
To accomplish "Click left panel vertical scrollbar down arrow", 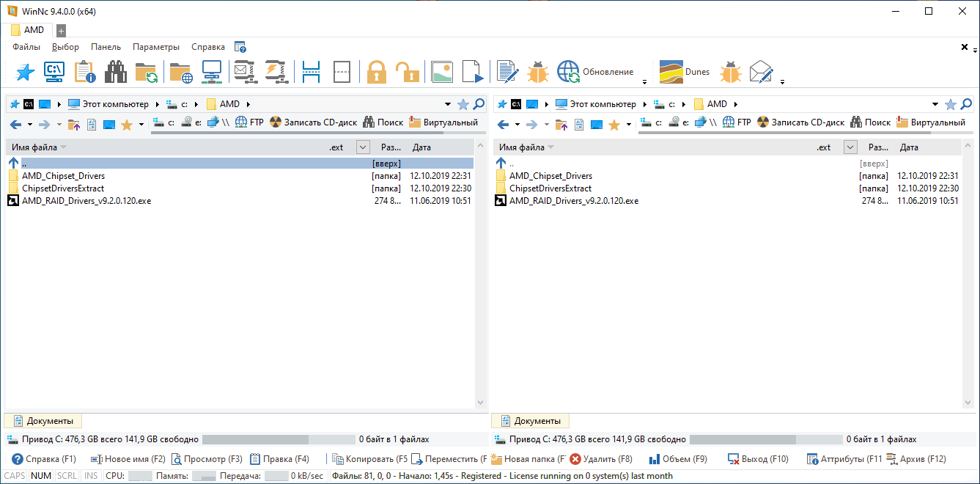I will (481, 402).
